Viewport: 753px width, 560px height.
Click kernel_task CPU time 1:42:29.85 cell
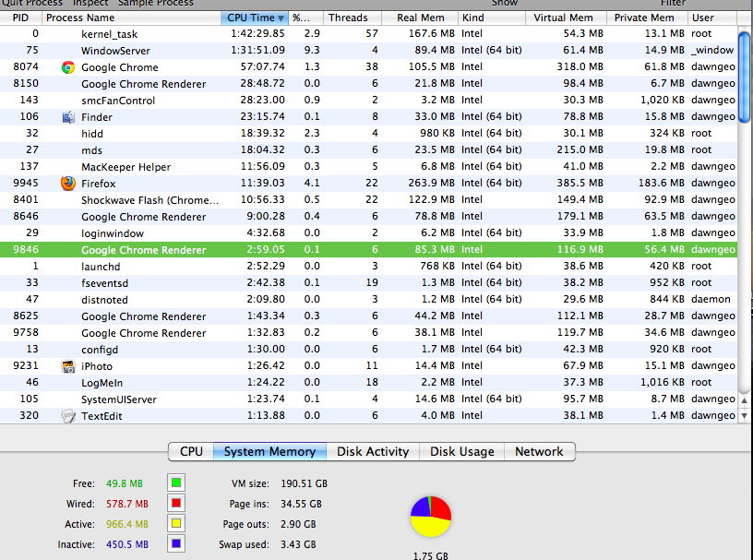[257, 33]
